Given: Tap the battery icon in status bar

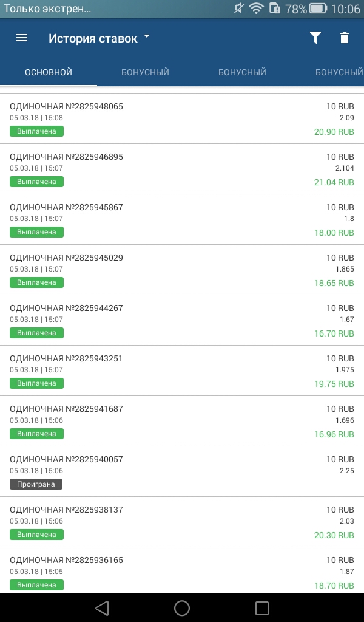Looking at the screenshot, I should [318, 9].
